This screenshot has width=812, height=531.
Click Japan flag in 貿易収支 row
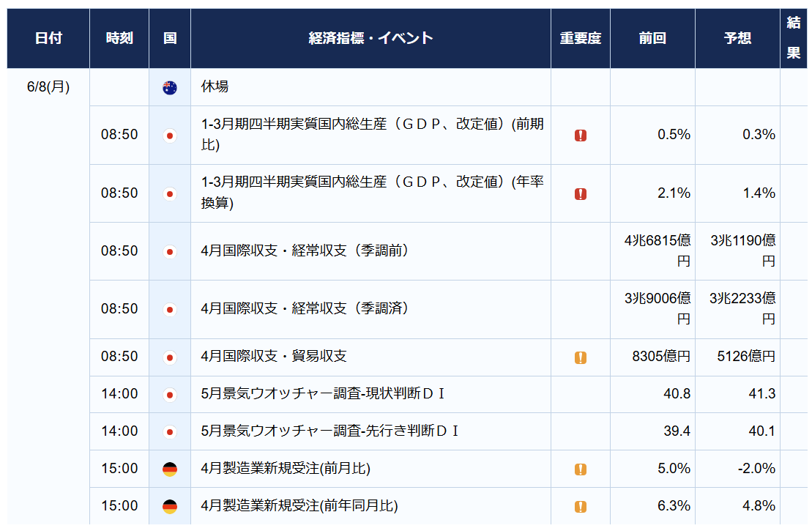[169, 357]
